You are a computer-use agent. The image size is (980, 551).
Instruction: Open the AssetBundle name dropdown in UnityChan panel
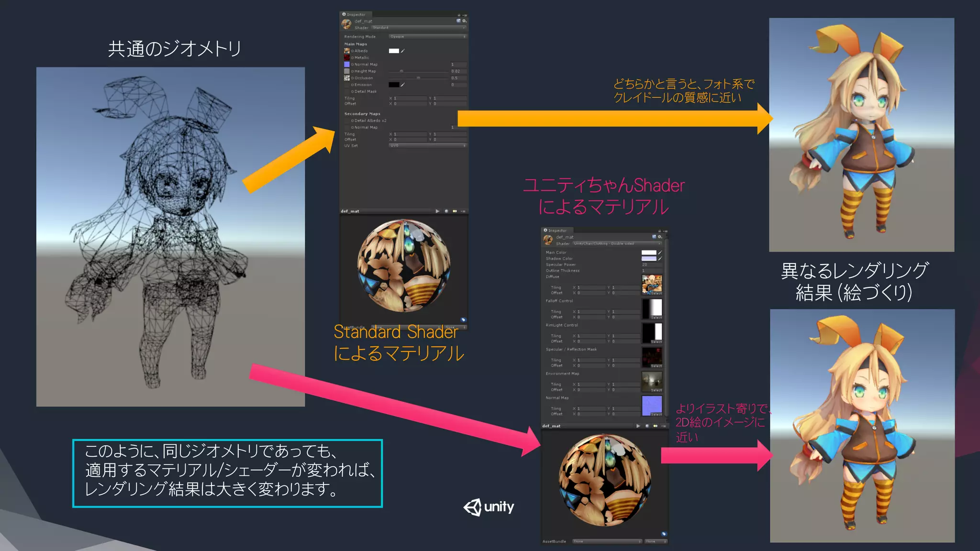[x=607, y=541]
